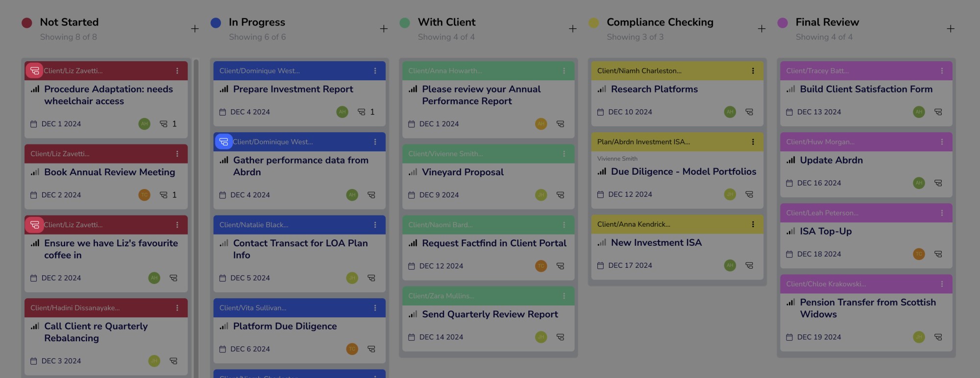This screenshot has height=378, width=980.
Task: Add a card to Final Review column
Action: (951, 29)
